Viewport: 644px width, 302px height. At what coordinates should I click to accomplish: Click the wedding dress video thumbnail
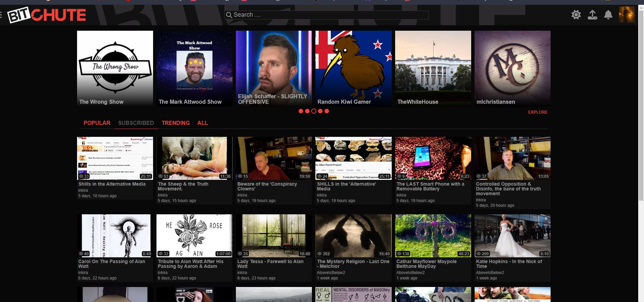pos(512,236)
